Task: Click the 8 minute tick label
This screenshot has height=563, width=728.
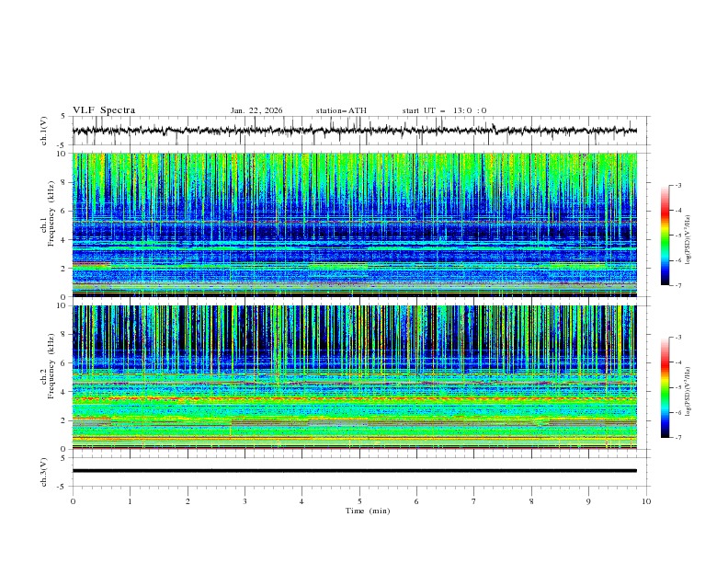Action: pos(531,500)
